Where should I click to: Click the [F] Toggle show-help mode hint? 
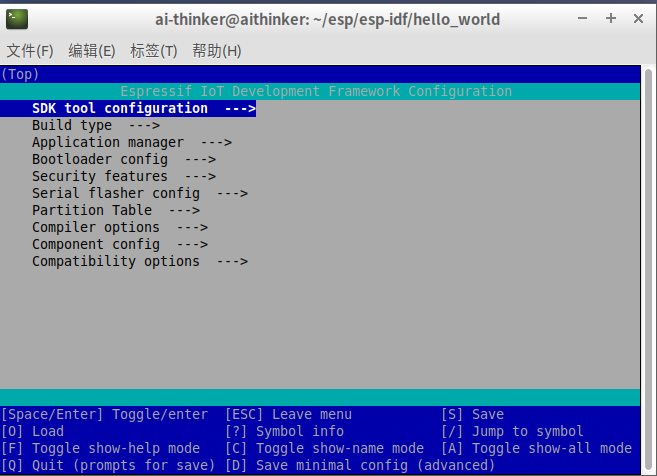(101, 448)
